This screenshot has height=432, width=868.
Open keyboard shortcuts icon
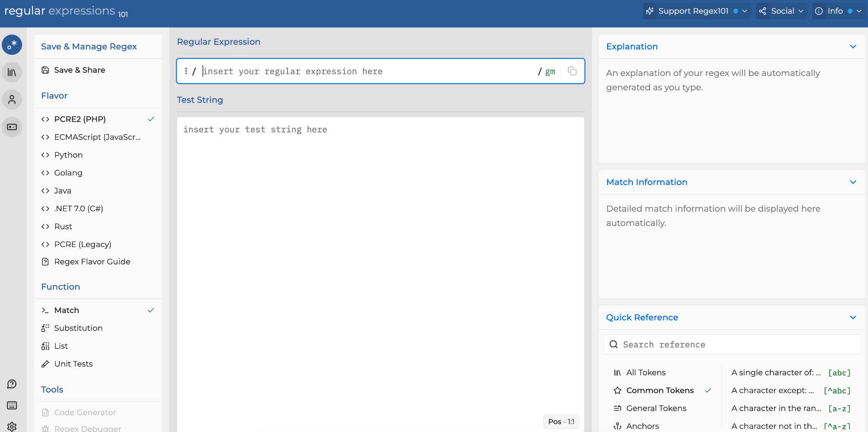[12, 405]
